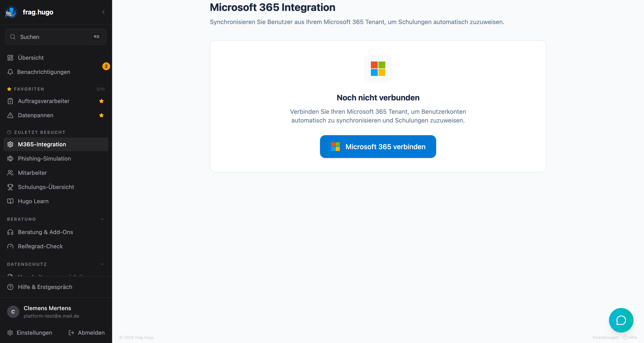644x343 pixels.
Task: Click the DATENSCHUTZ section heading
Action: [27, 264]
